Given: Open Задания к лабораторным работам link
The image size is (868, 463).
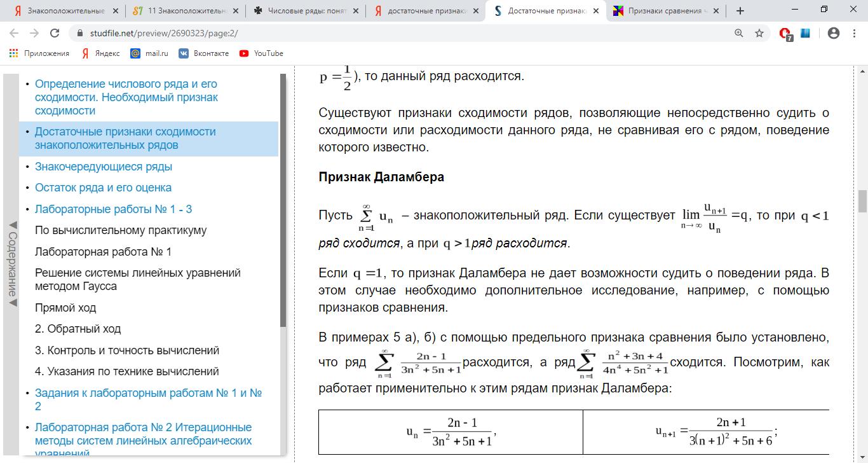Looking at the screenshot, I should 149,399.
